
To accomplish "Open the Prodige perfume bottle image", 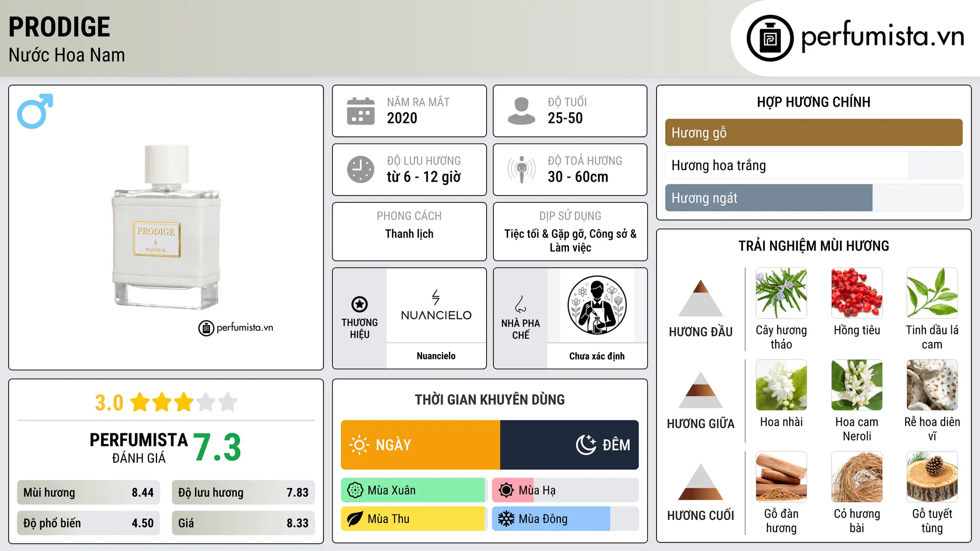I will [x=167, y=226].
